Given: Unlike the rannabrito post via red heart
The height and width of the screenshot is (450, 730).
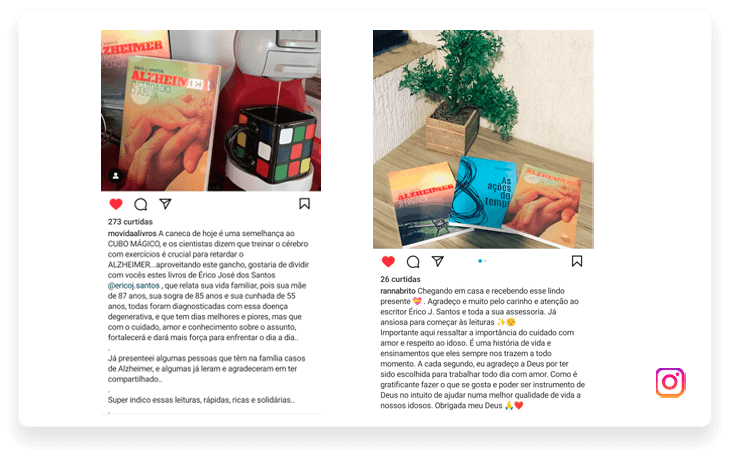Looking at the screenshot, I should tap(388, 262).
